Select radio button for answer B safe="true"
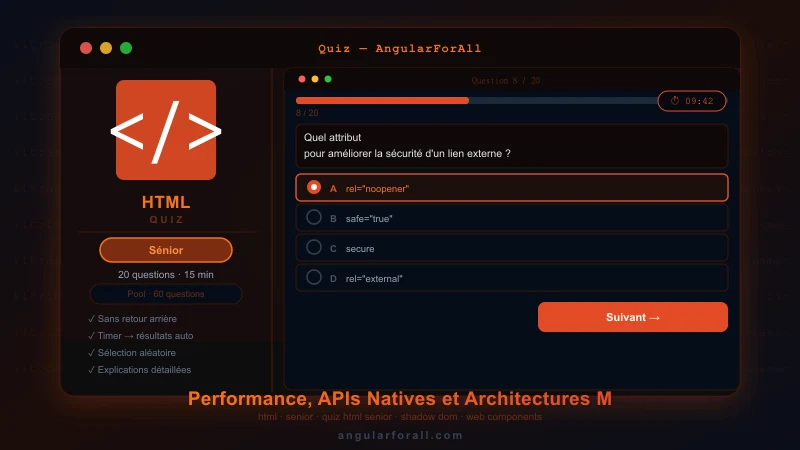 point(314,217)
